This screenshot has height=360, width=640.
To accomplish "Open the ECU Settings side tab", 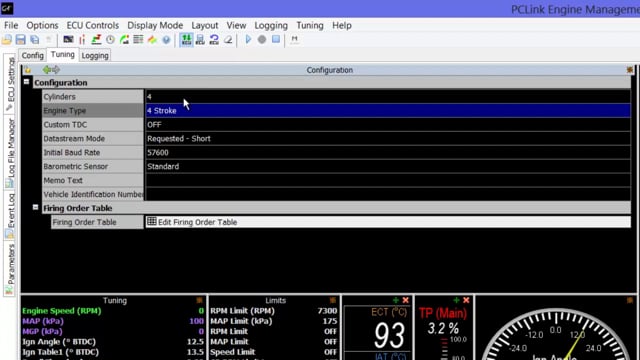I will coord(10,84).
